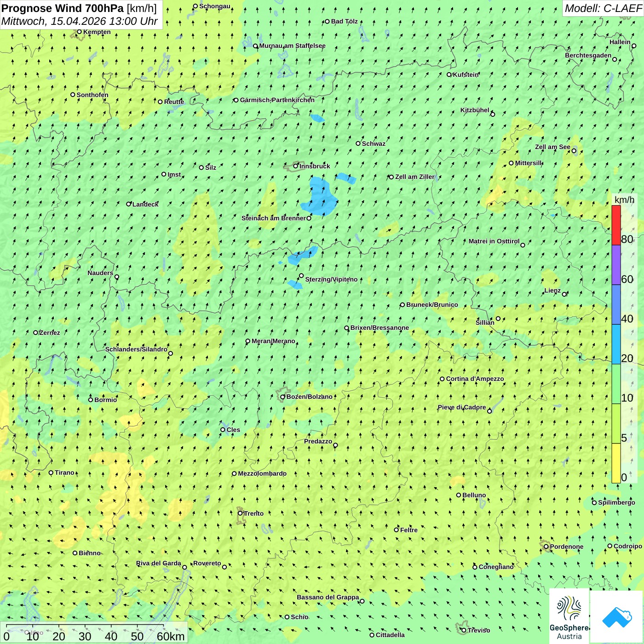Click the Schwaz city marker

click(358, 144)
